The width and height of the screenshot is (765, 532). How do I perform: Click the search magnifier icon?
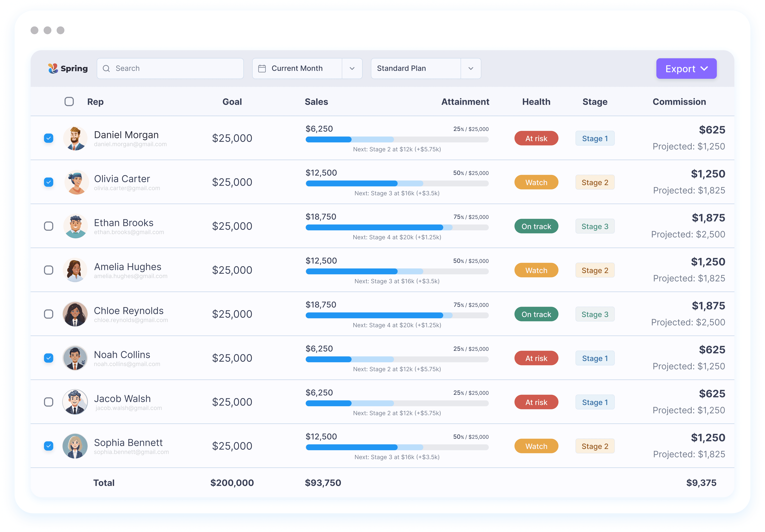[106, 69]
